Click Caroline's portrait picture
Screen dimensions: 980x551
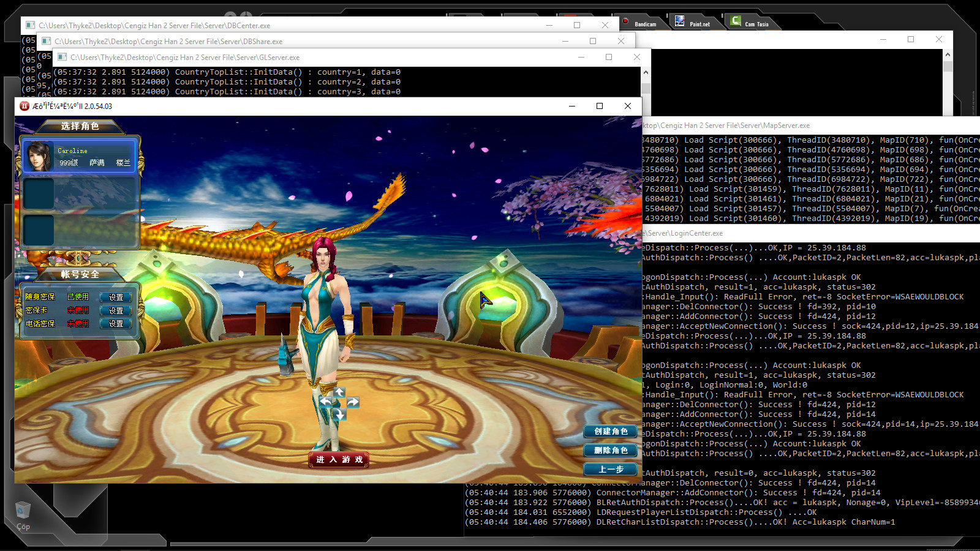39,156
